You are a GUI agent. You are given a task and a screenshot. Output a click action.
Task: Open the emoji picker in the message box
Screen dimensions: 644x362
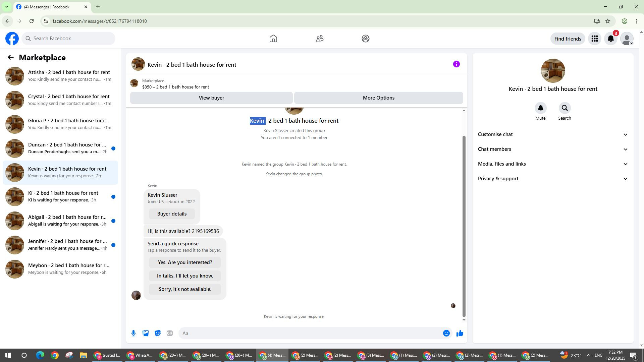[446, 333]
